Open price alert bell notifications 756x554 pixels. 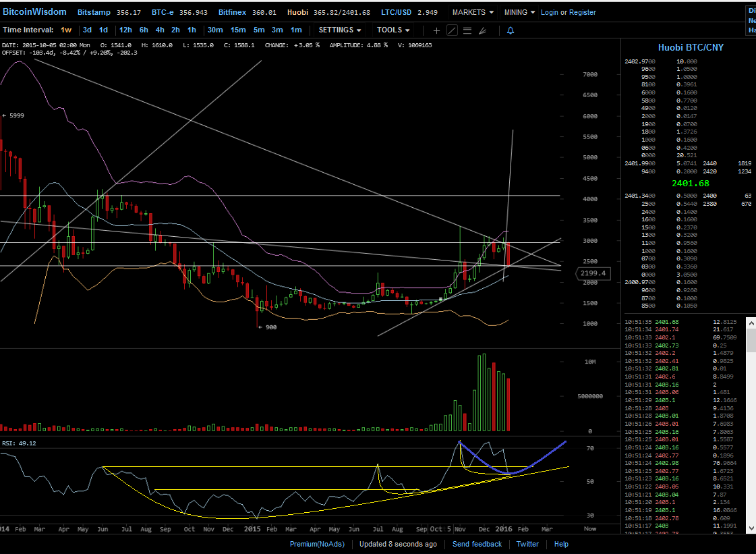pos(510,30)
